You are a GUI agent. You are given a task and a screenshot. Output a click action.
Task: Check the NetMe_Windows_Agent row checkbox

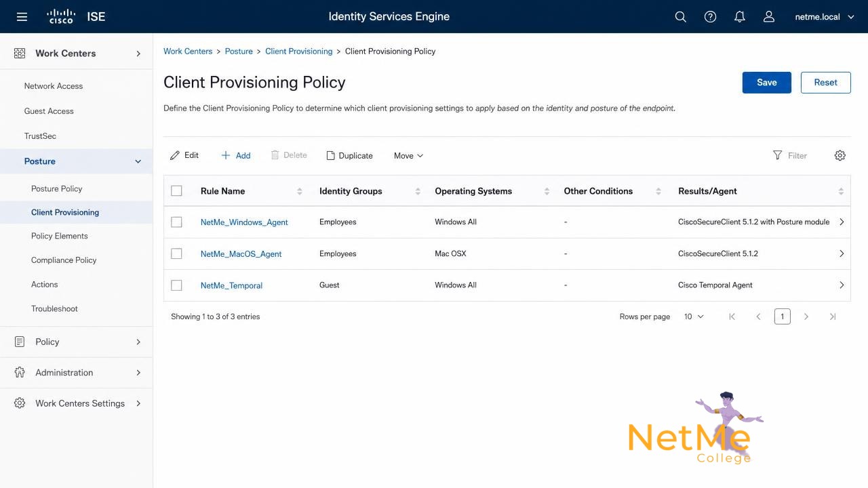click(x=176, y=222)
